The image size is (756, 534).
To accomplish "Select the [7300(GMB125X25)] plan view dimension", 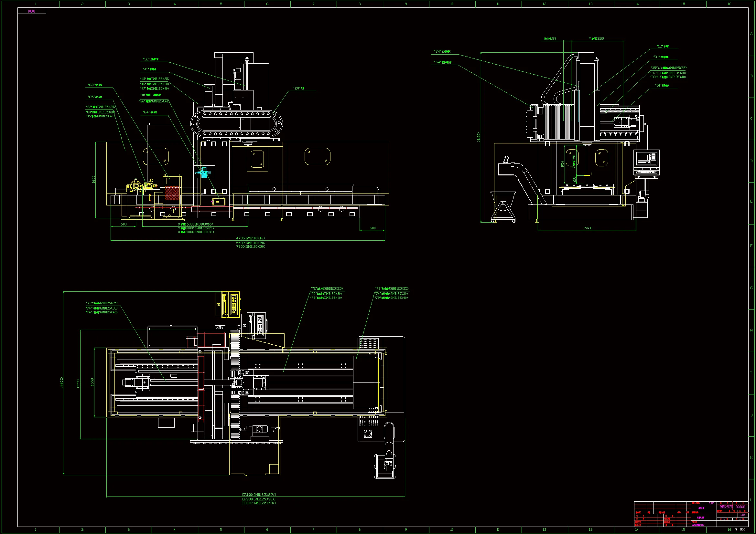I will pos(259,495).
